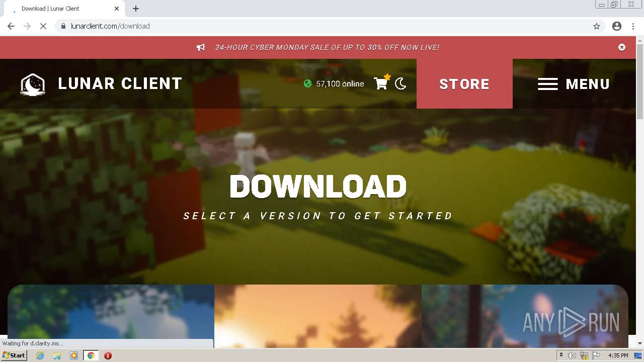This screenshot has height=362, width=644.
Task: Dismiss the Cyber Monday sale banner
Action: coord(622,47)
